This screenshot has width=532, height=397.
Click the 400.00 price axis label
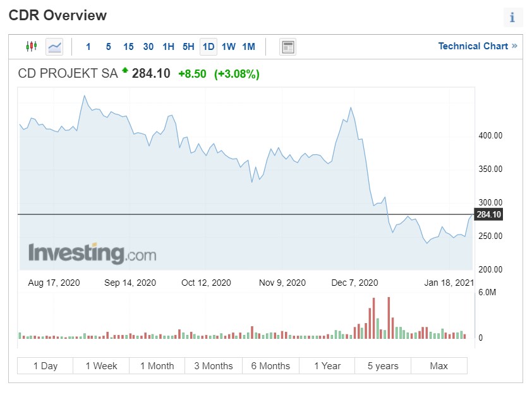(490, 135)
